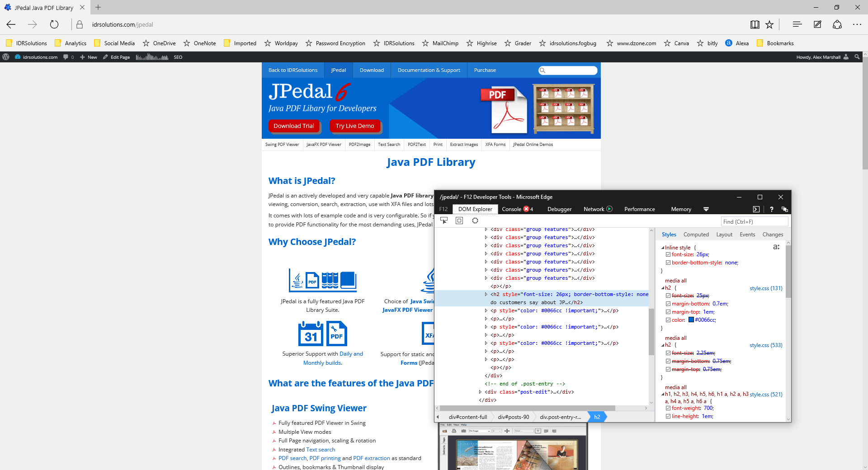Open the Debugger tab in DevTools
This screenshot has height=470, width=868.
(559, 209)
